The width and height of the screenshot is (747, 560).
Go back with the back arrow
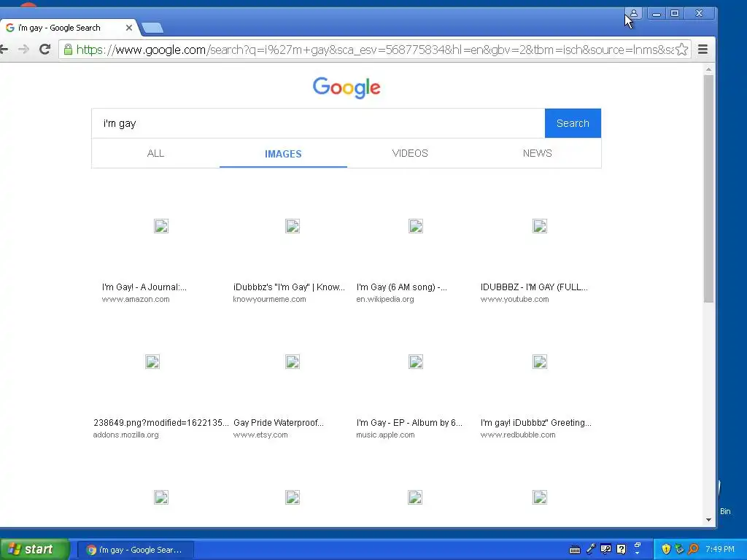pyautogui.click(x=4, y=49)
